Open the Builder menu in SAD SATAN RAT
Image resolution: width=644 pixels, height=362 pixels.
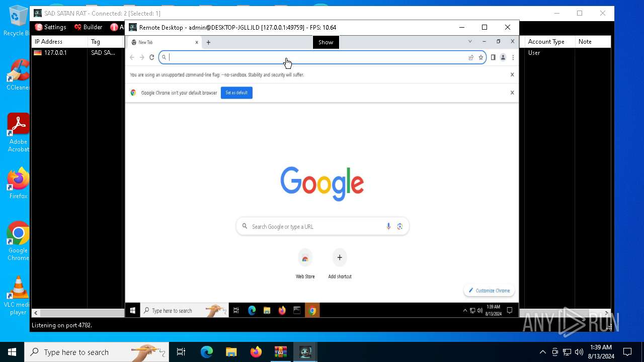click(88, 27)
